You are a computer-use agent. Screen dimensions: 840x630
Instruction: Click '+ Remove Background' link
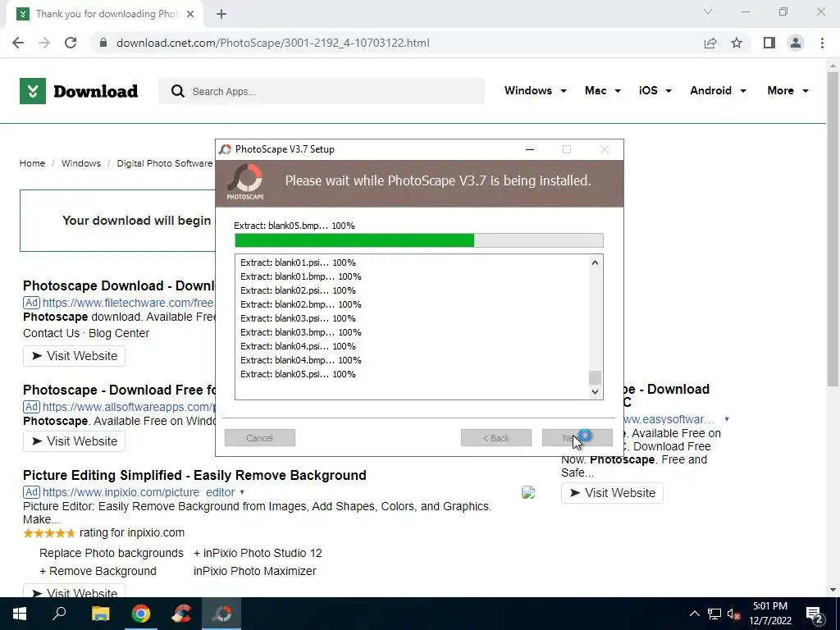tap(98, 571)
